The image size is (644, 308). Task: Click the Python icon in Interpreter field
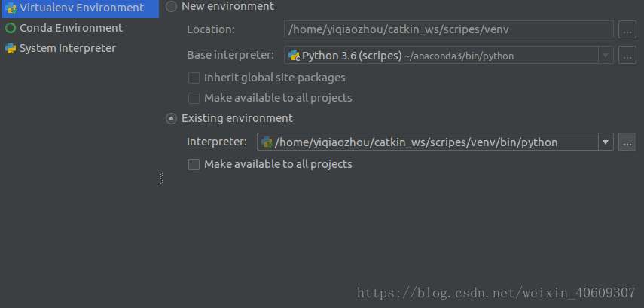click(267, 142)
